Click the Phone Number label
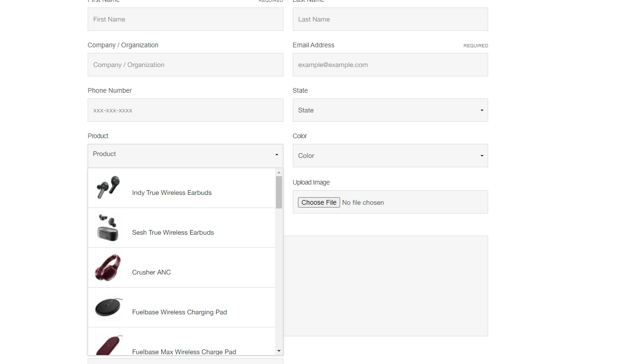Image resolution: width=617 pixels, height=364 pixels. pyautogui.click(x=110, y=90)
